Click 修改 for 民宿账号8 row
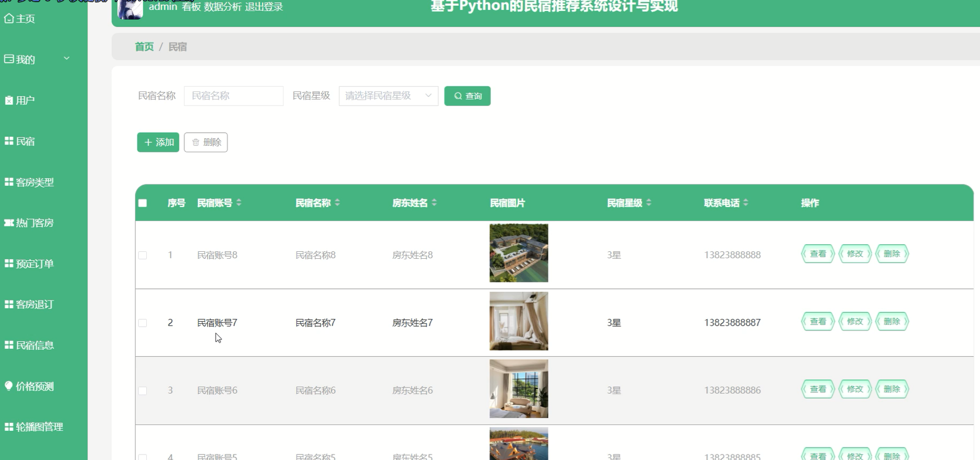This screenshot has width=980, height=460. (855, 254)
